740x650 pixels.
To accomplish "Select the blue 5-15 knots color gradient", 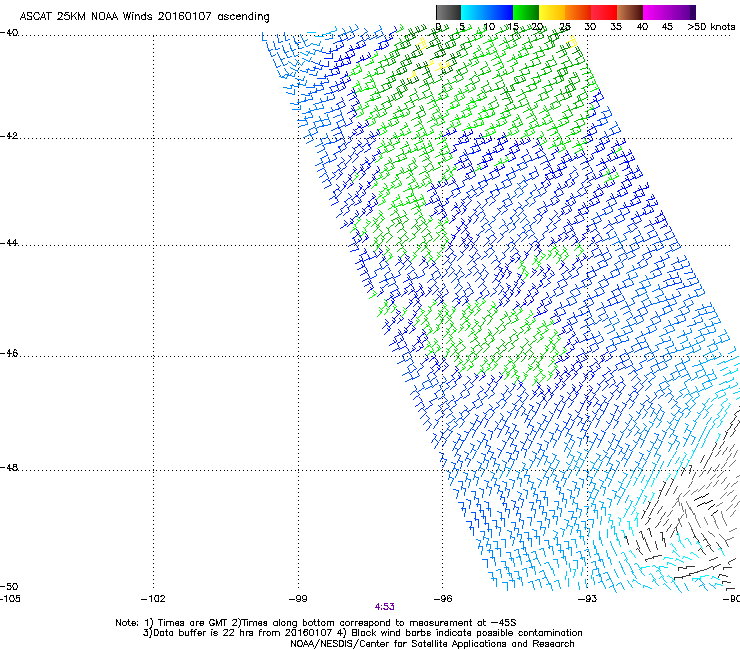I will [487, 12].
